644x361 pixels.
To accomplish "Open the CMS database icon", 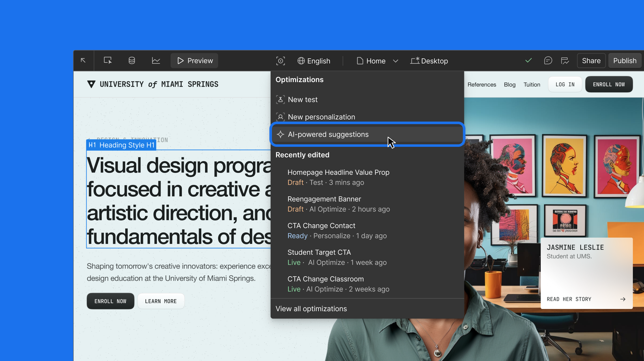I will (x=132, y=61).
